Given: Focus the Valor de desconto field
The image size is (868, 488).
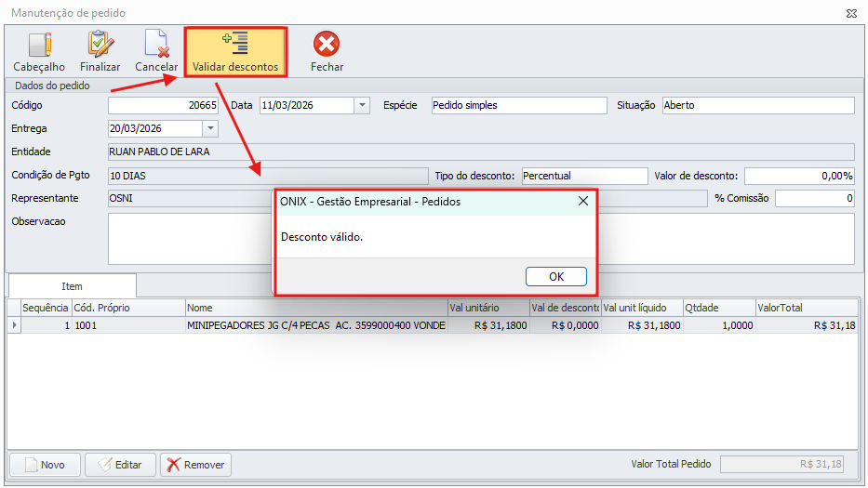Looking at the screenshot, I should click(x=798, y=176).
